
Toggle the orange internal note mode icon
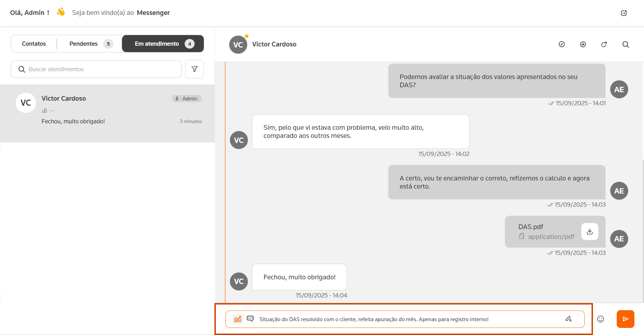pos(238,319)
